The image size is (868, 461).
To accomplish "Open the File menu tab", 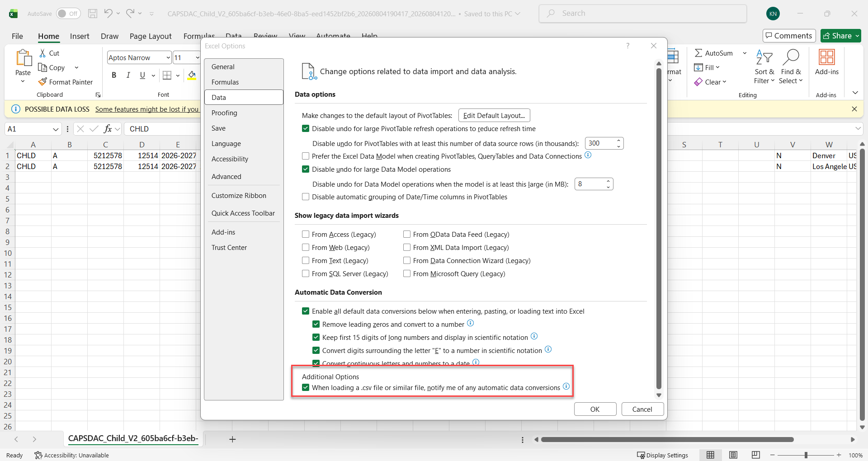I will pyautogui.click(x=17, y=36).
